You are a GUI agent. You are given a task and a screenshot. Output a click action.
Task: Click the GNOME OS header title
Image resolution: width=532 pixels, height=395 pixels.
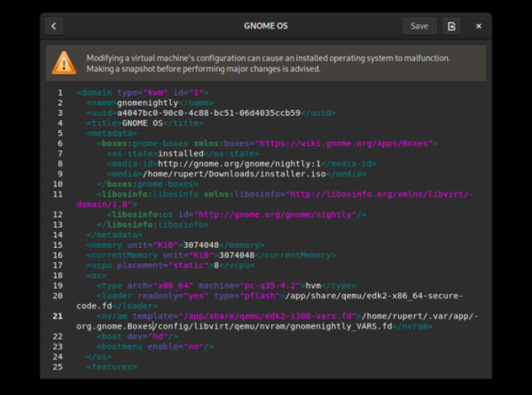266,26
